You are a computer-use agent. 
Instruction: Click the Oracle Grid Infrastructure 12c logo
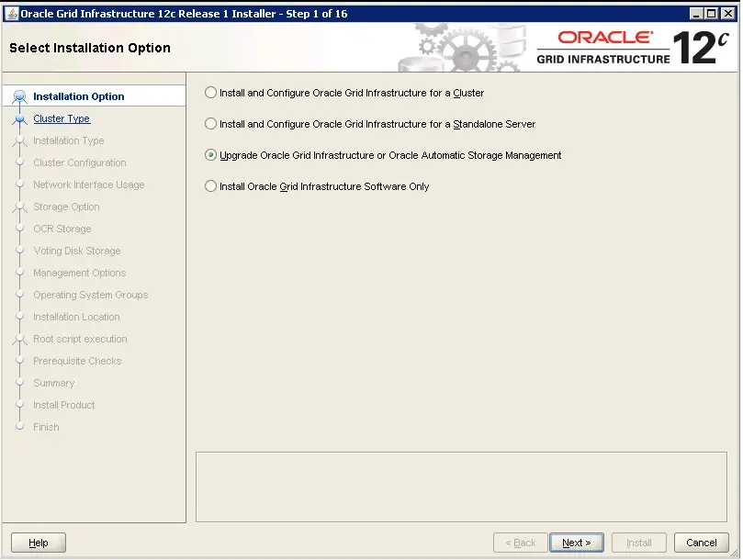[632, 48]
